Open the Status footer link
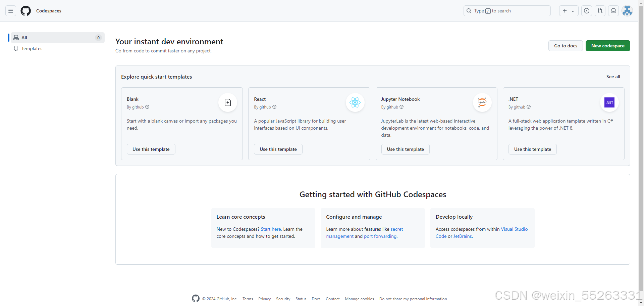 301,299
